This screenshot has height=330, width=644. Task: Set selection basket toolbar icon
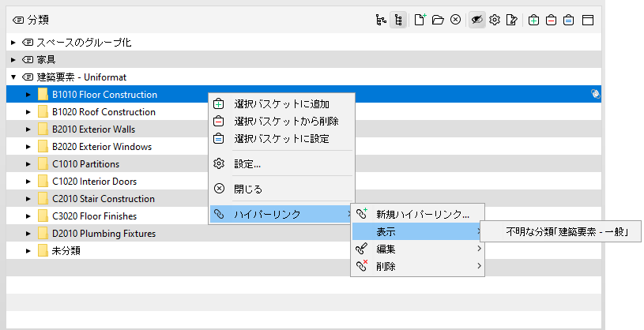click(x=568, y=20)
